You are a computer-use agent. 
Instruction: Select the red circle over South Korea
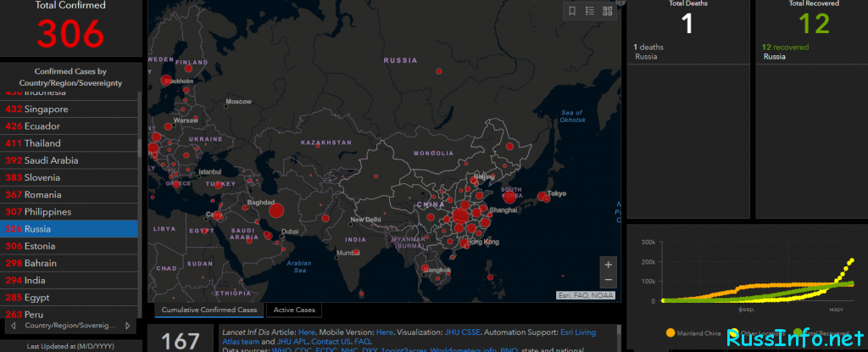pyautogui.click(x=509, y=197)
